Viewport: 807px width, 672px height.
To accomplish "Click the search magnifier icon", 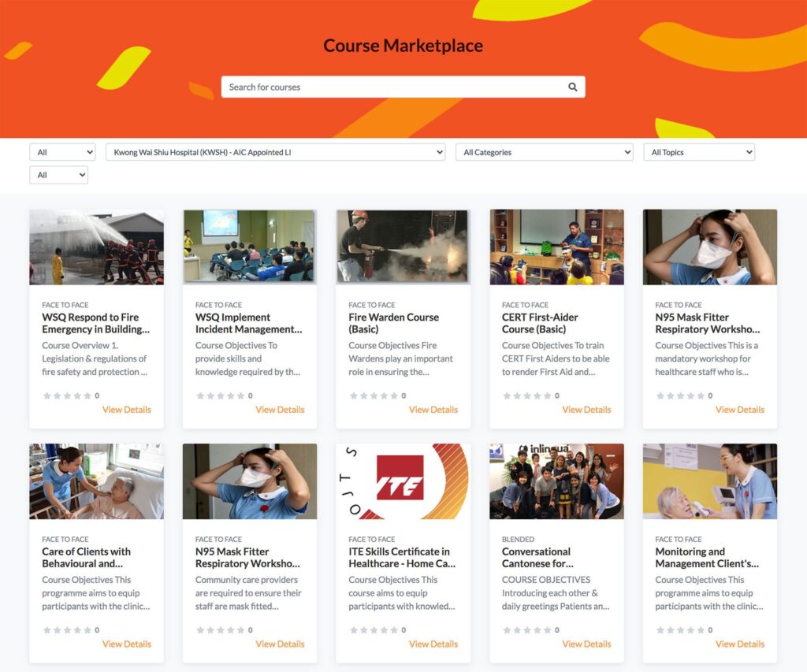I will [x=572, y=87].
